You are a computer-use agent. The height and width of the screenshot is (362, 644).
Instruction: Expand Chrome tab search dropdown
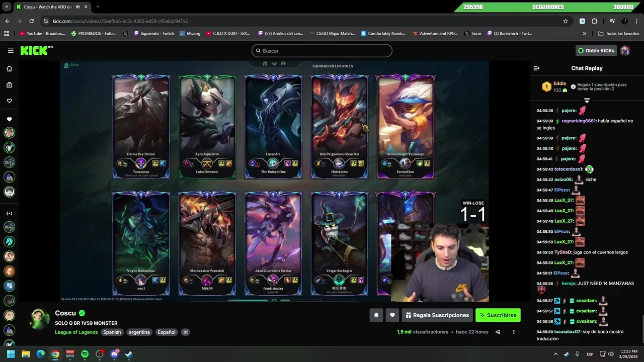click(x=7, y=7)
